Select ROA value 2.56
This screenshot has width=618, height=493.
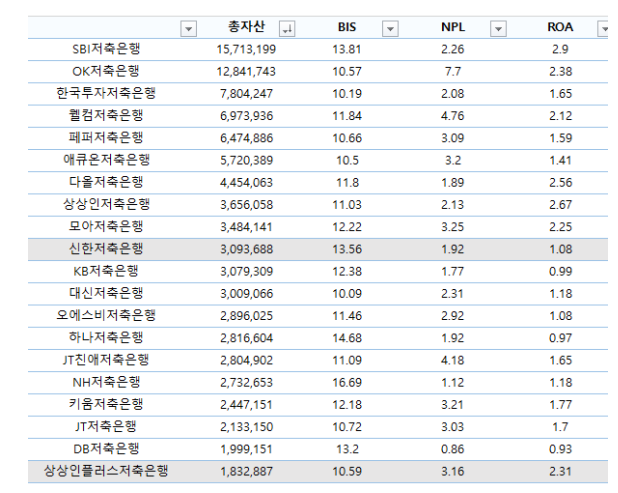click(x=560, y=182)
